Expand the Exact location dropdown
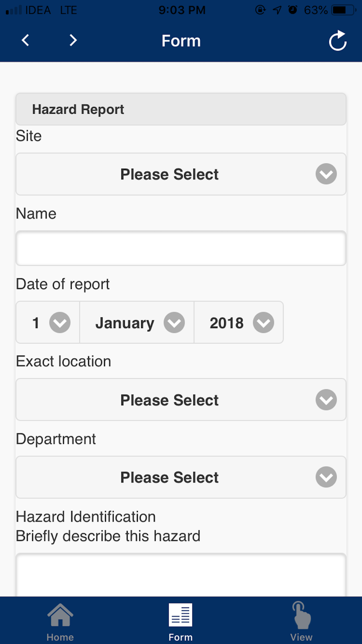The height and width of the screenshot is (644, 362). tap(181, 400)
